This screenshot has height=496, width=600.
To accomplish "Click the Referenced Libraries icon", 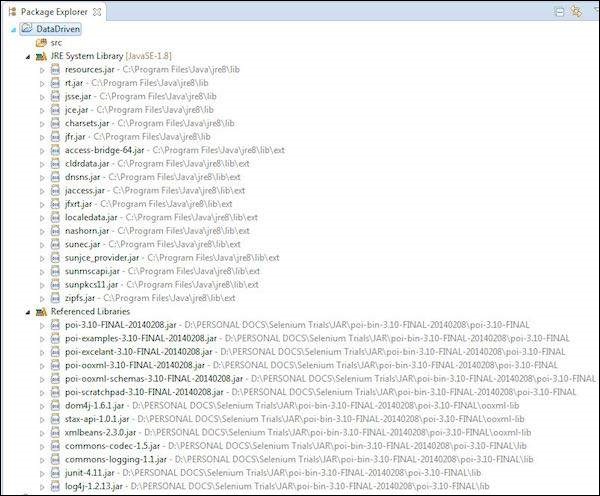I will [41, 312].
